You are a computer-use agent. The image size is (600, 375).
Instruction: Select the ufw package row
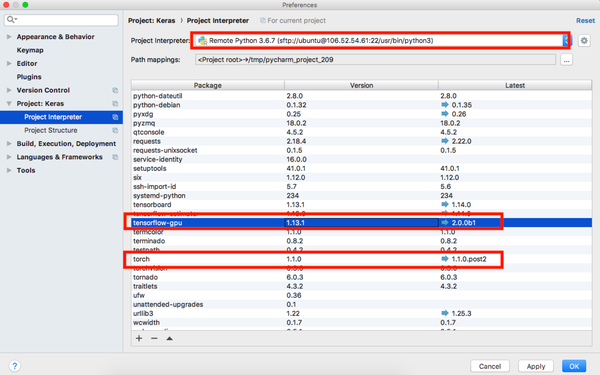[362, 295]
